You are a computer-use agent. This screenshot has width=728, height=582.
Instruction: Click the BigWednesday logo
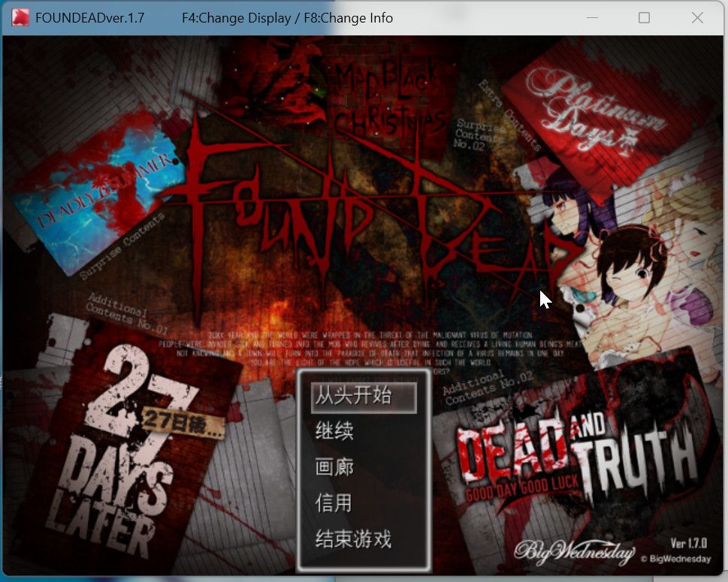574,553
